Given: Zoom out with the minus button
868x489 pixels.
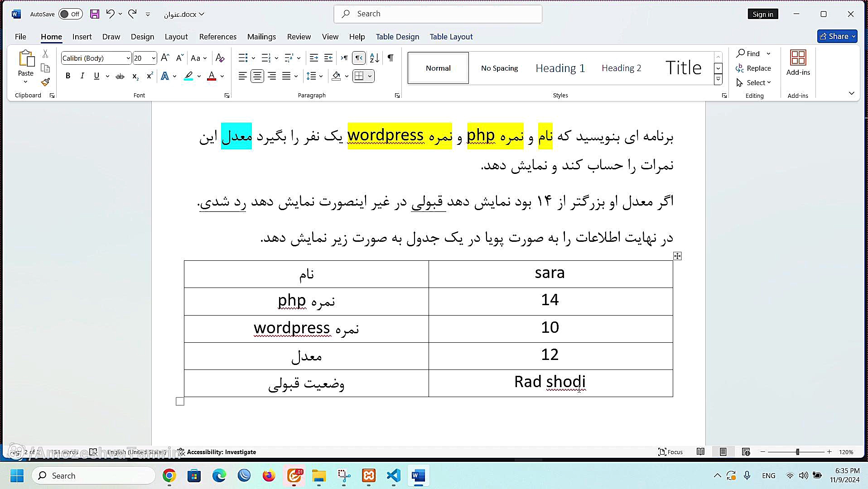Looking at the screenshot, I should (x=763, y=452).
